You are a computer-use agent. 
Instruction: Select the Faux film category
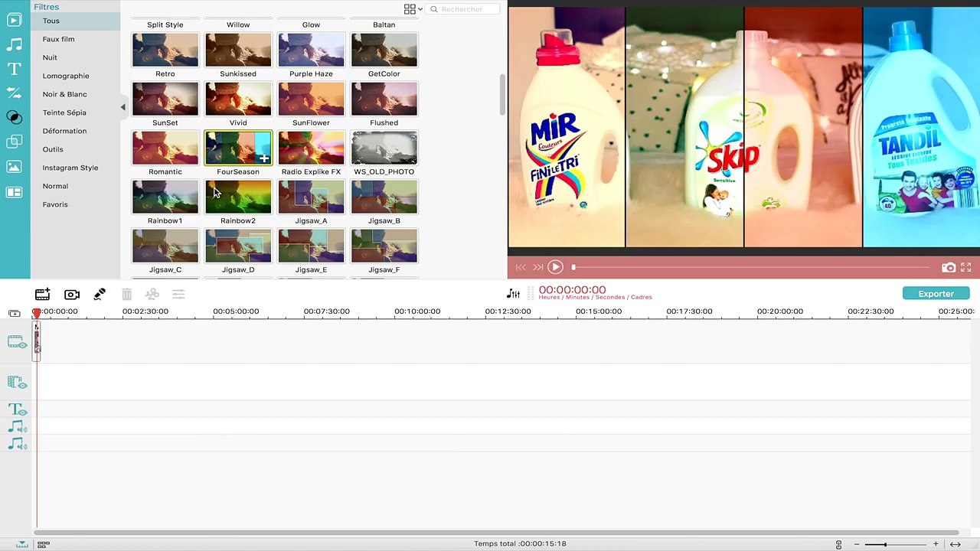58,39
